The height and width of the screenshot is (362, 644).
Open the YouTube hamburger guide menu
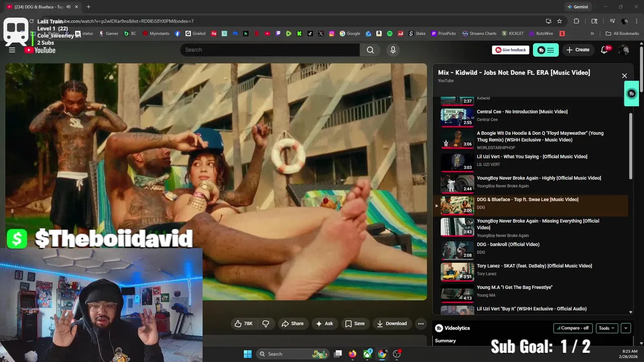tap(12, 50)
